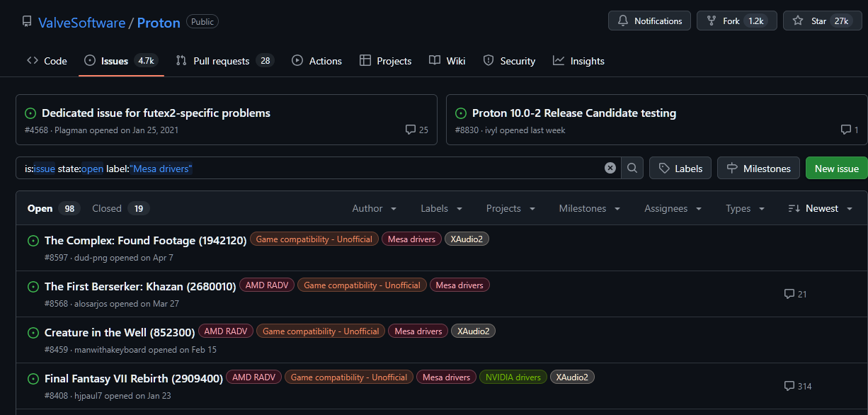Open issue Creature in the Well (852300)
The height and width of the screenshot is (415, 868).
(x=120, y=332)
